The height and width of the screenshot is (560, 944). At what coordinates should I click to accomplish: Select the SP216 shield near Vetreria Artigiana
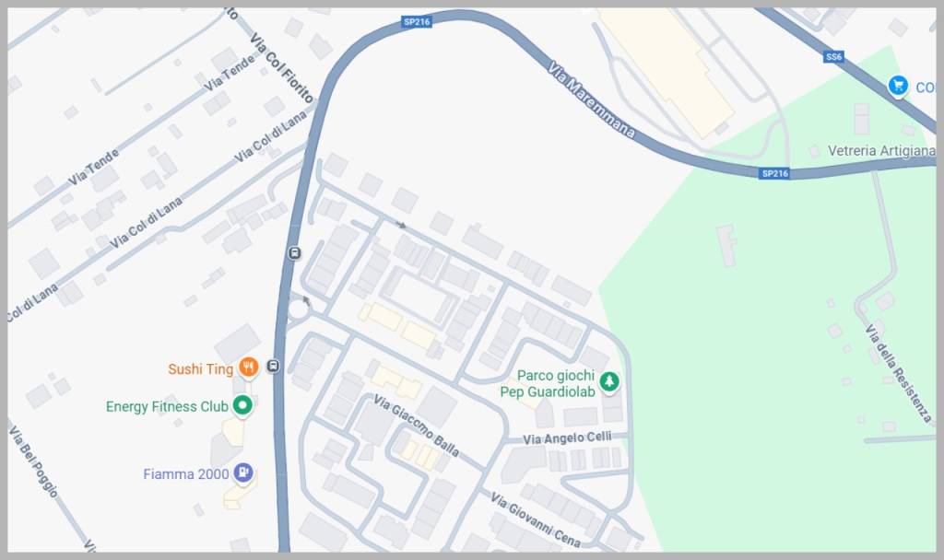(x=774, y=173)
